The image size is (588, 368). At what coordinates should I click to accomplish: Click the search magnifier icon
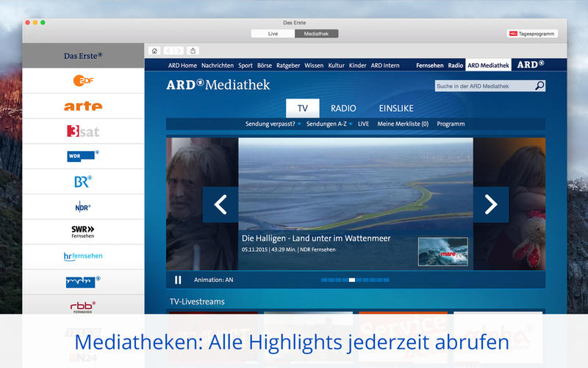click(539, 86)
